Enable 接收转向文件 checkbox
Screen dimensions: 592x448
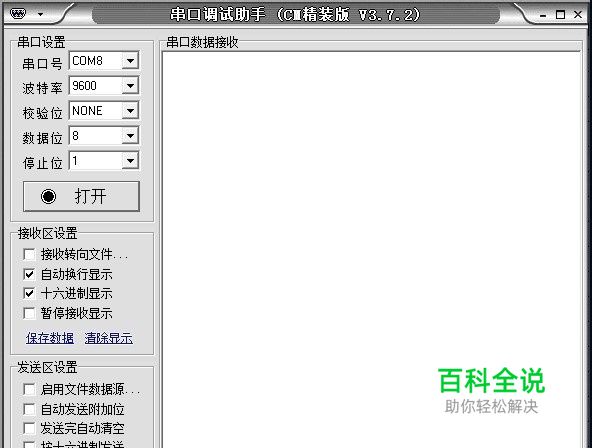(29, 254)
